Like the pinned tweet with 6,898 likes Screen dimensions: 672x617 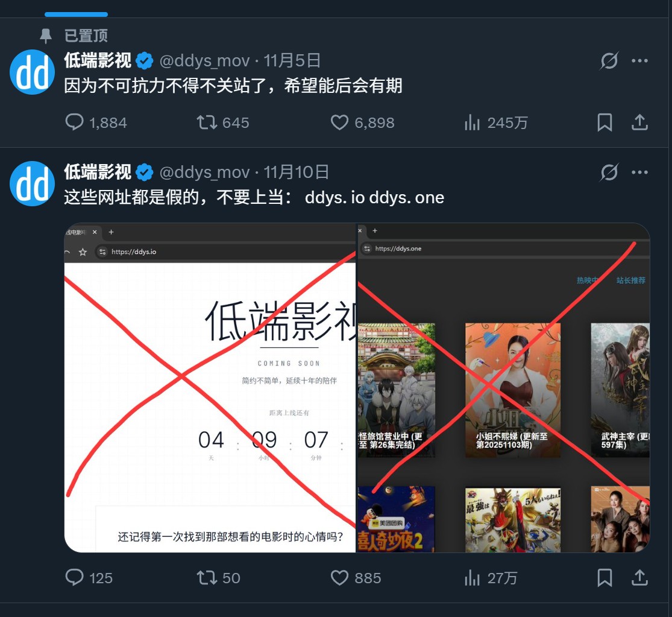tap(339, 122)
